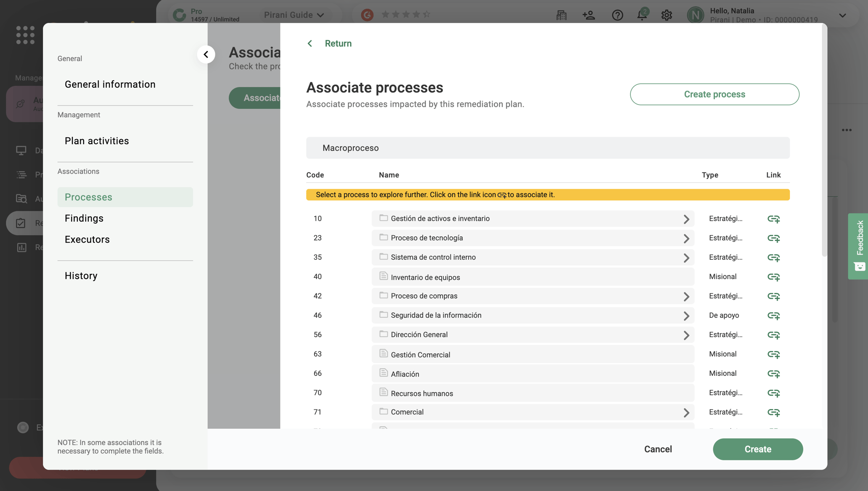The height and width of the screenshot is (491, 868).
Task: Cancel the process association dialog
Action: pyautogui.click(x=658, y=449)
